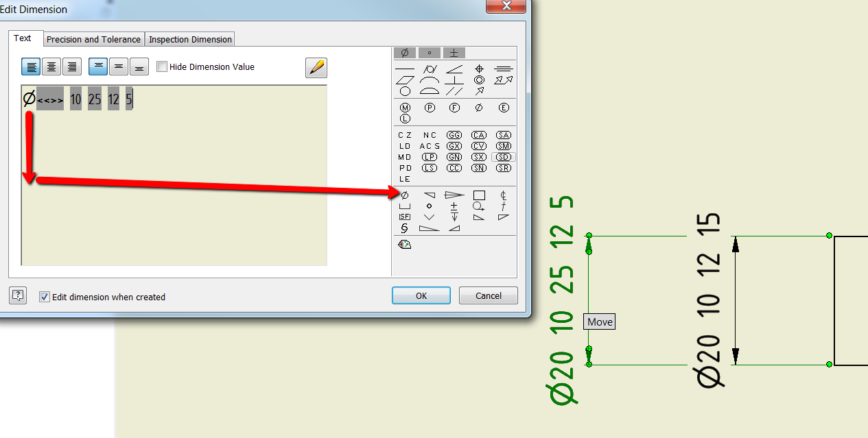
Task: Open the Inspection Dimension tab
Action: coord(189,39)
